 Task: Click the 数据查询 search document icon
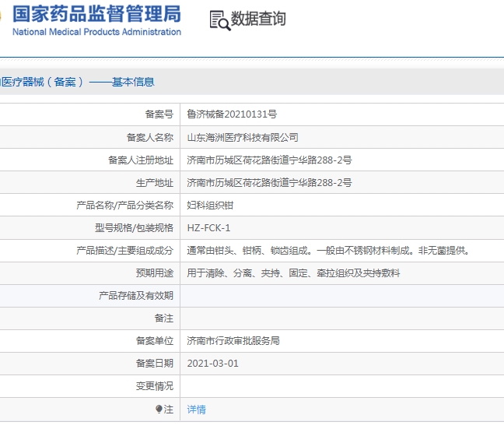point(220,20)
